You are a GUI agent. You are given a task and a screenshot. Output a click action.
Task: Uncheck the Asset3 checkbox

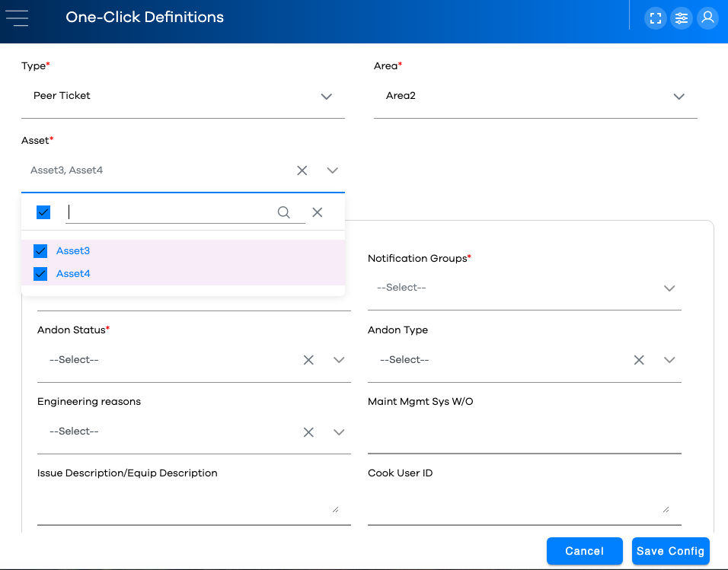(40, 251)
